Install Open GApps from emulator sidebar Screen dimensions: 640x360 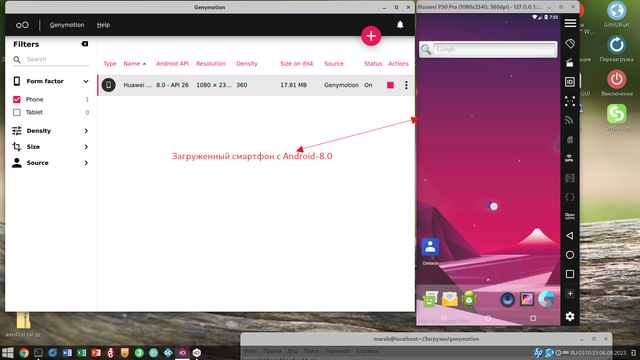(x=570, y=216)
